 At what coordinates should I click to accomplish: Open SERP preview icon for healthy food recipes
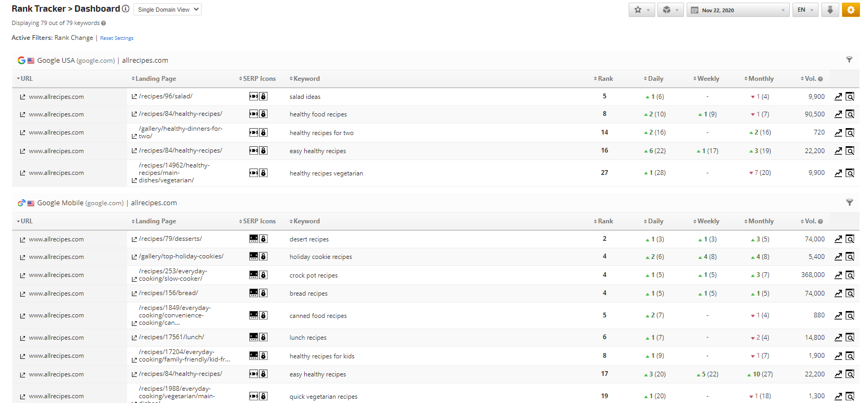coord(850,114)
